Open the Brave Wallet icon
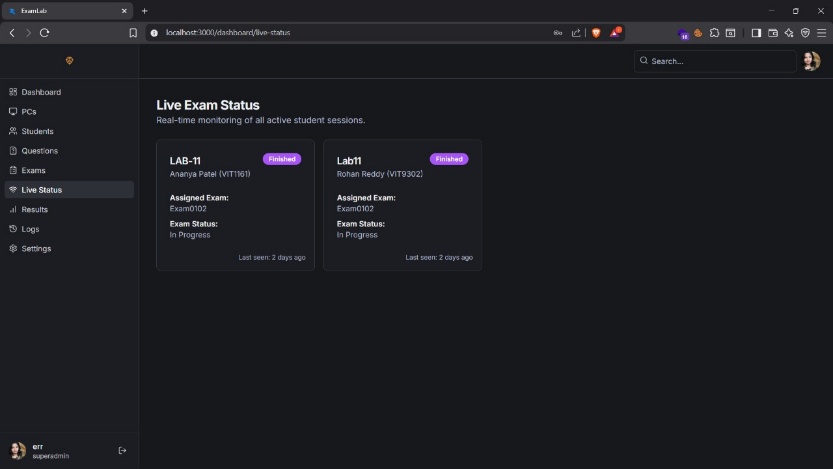This screenshot has height=469, width=833. (773, 33)
